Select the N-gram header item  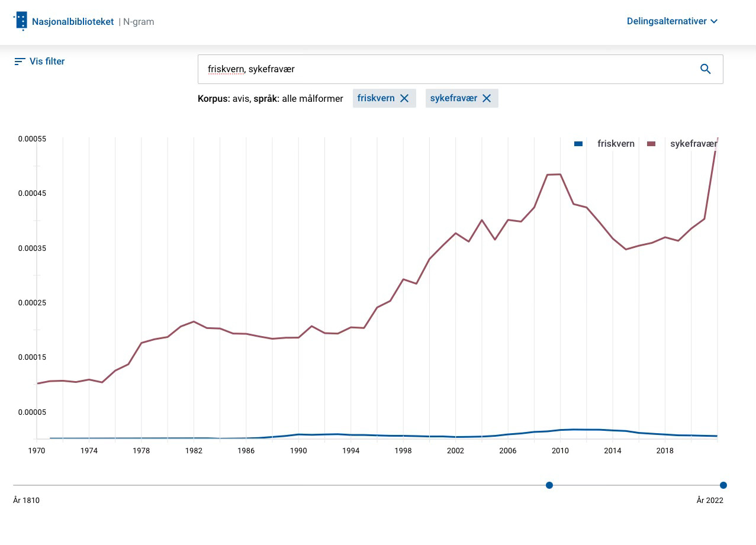point(137,21)
